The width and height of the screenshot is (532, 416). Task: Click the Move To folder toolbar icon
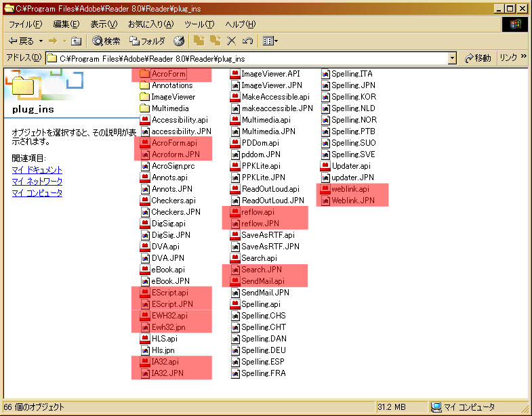tap(199, 41)
